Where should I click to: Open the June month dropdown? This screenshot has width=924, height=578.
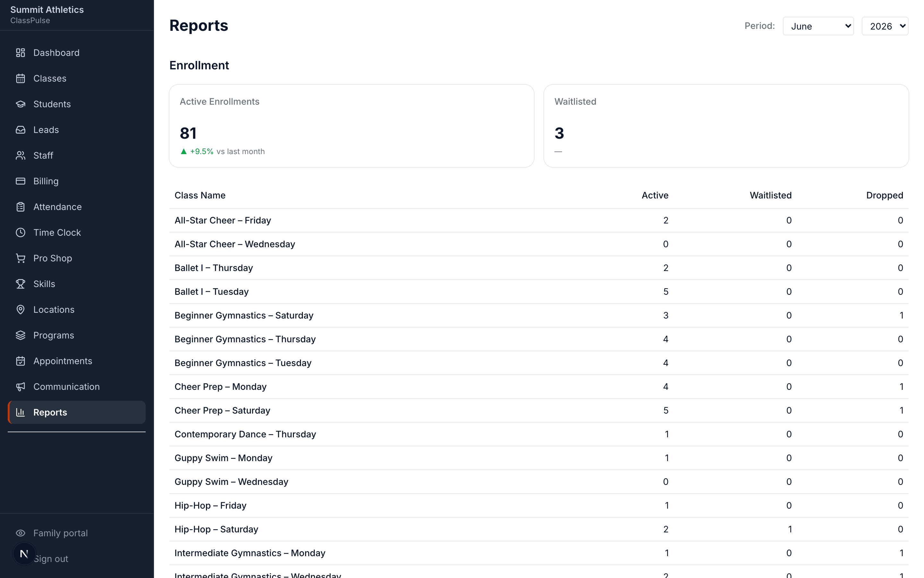coord(818,26)
